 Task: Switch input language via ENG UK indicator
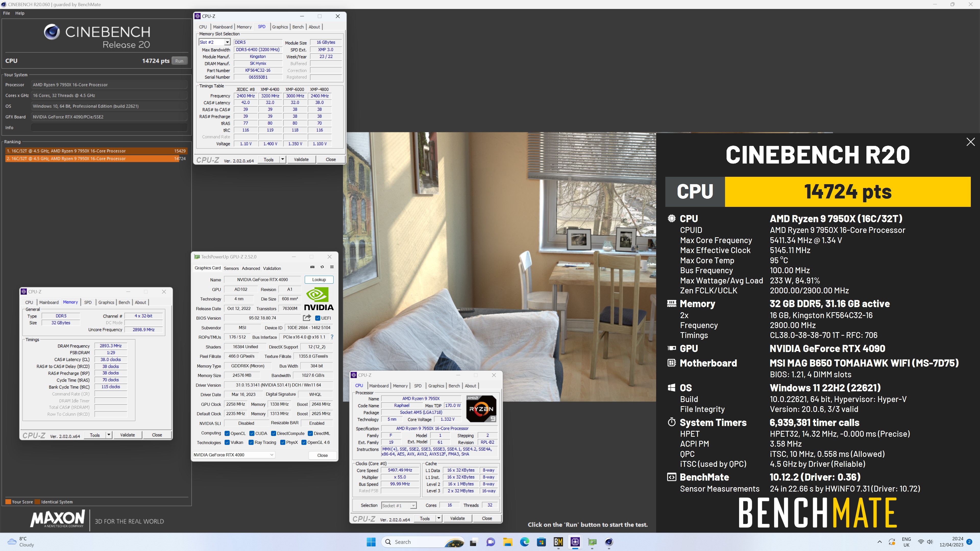tap(906, 542)
